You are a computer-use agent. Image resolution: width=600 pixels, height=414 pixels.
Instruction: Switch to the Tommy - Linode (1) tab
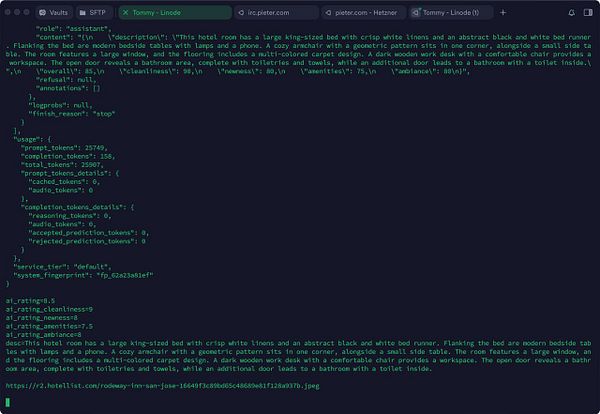(x=450, y=13)
